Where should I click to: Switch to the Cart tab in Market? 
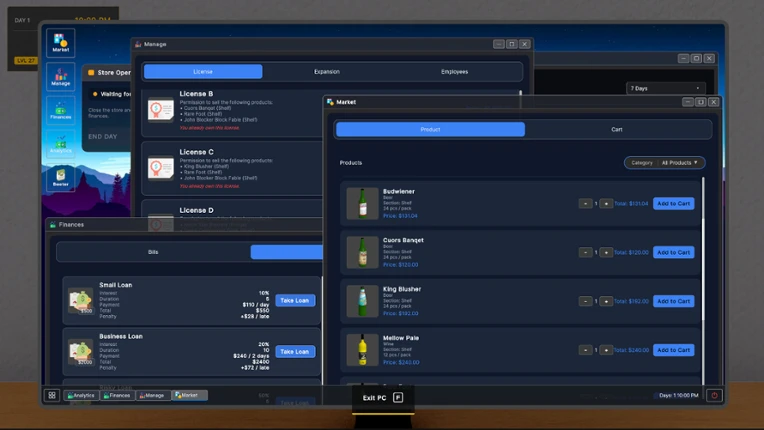point(617,130)
